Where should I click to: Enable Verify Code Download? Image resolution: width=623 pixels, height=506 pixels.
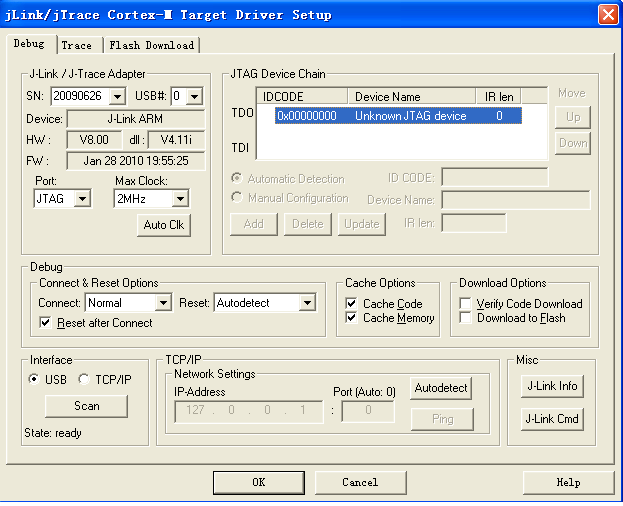[x=466, y=303]
